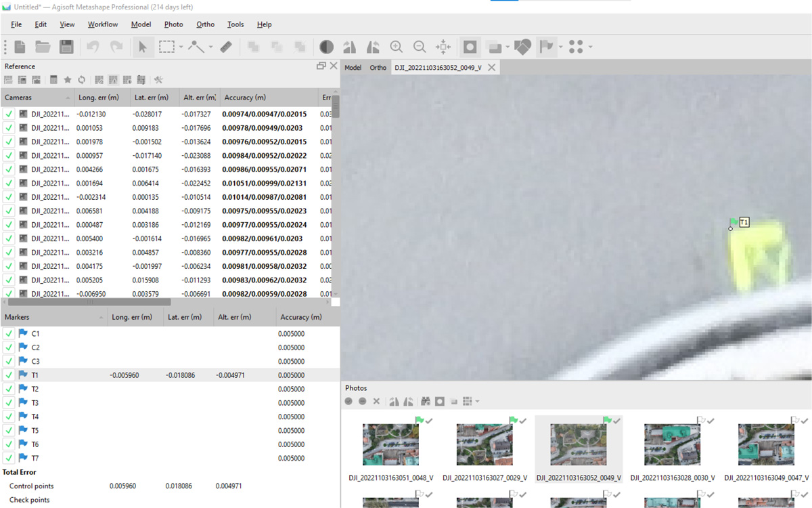The width and height of the screenshot is (812, 508).
Task: Open Reference Settings wrench-and-screwdriver icon
Action: 158,80
